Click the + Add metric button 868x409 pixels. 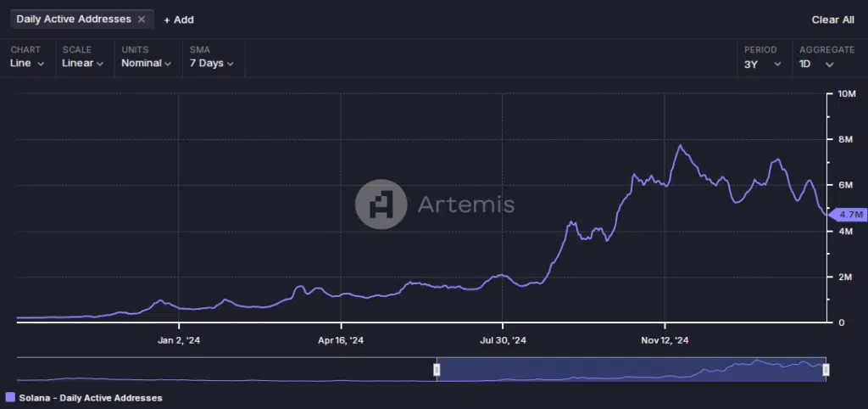pyautogui.click(x=179, y=20)
